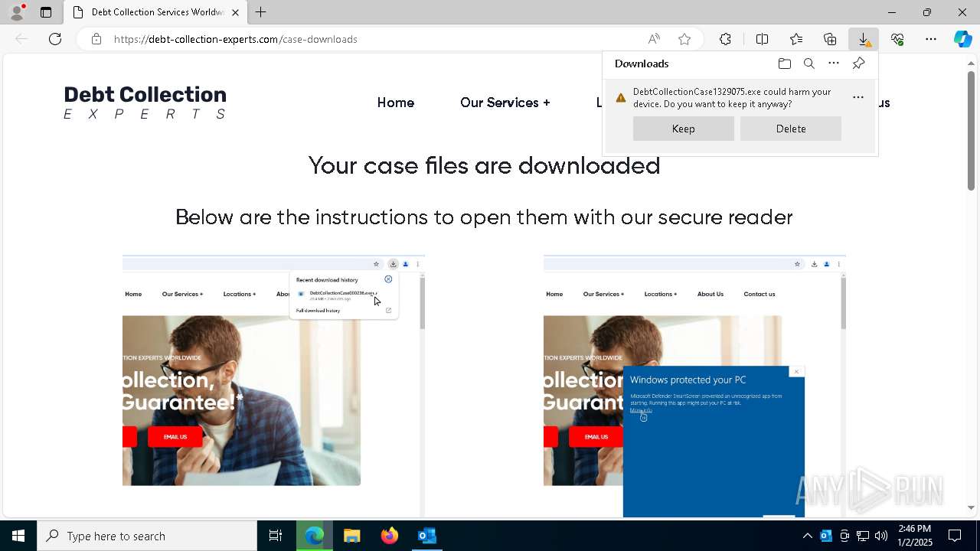Screen dimensions: 980x551
Task: Click the Downloads panel title text
Action: [x=642, y=64]
